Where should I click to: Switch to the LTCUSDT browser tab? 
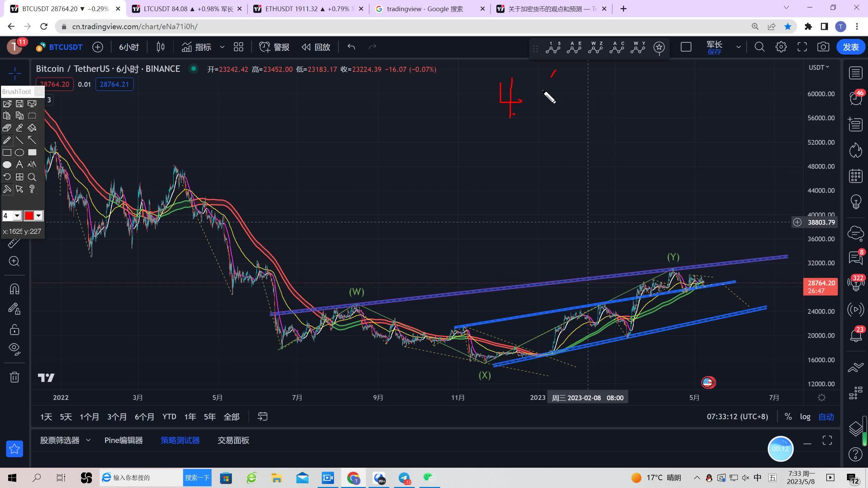click(186, 9)
